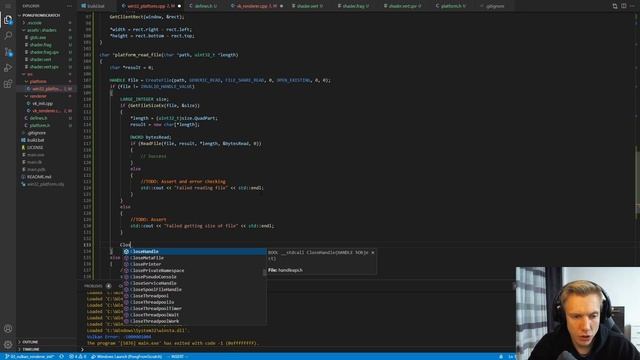
Task: Click the notification bell in status bar
Action: 501,357
